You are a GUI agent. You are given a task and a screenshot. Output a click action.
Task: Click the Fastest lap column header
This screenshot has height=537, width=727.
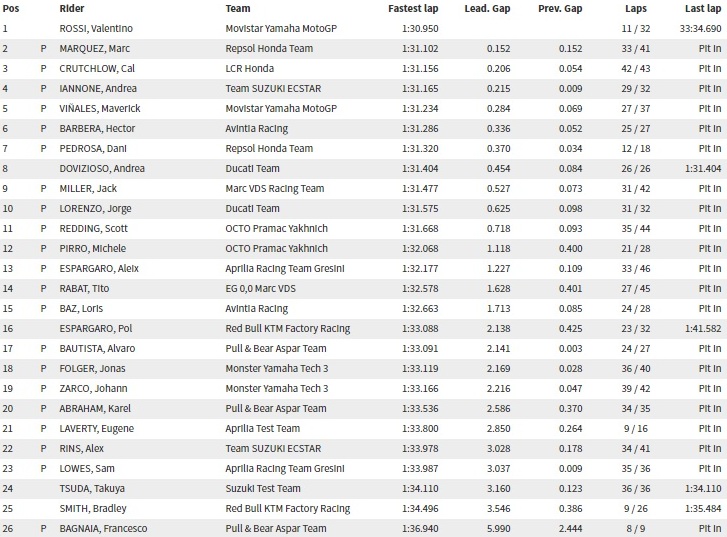pos(413,8)
